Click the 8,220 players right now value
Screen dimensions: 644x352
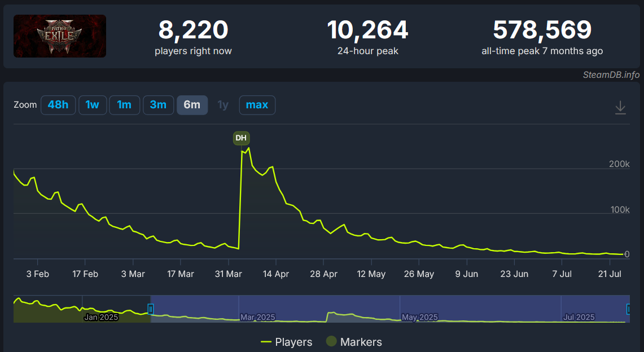coord(193,30)
